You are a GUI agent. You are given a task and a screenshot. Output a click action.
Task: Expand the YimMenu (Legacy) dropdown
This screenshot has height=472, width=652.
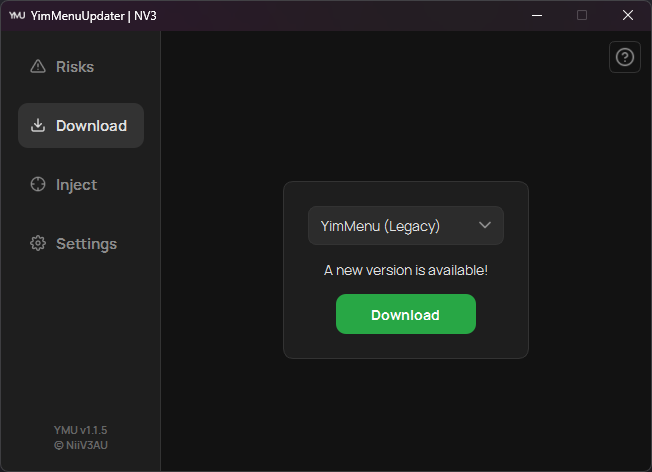406,225
